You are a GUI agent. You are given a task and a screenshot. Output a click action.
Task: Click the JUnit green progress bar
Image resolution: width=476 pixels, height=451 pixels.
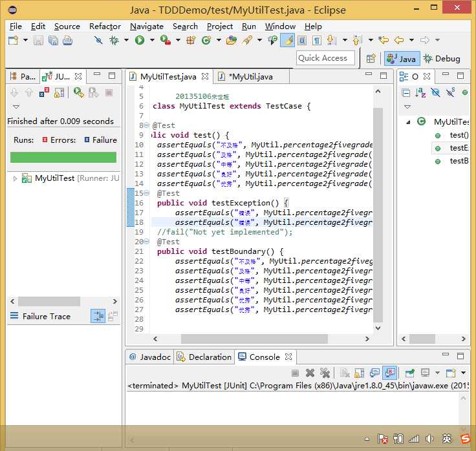pos(63,158)
